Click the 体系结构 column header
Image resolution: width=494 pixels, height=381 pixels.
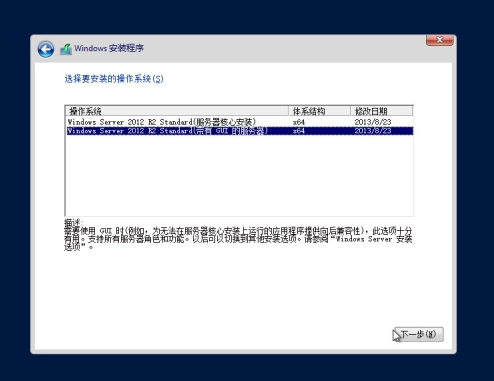tap(319, 111)
